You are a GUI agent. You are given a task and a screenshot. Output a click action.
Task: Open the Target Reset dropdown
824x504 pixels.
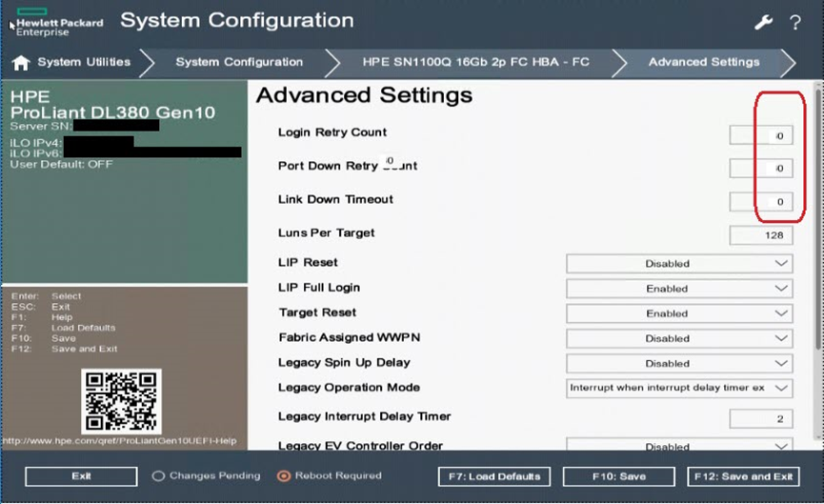(x=679, y=313)
